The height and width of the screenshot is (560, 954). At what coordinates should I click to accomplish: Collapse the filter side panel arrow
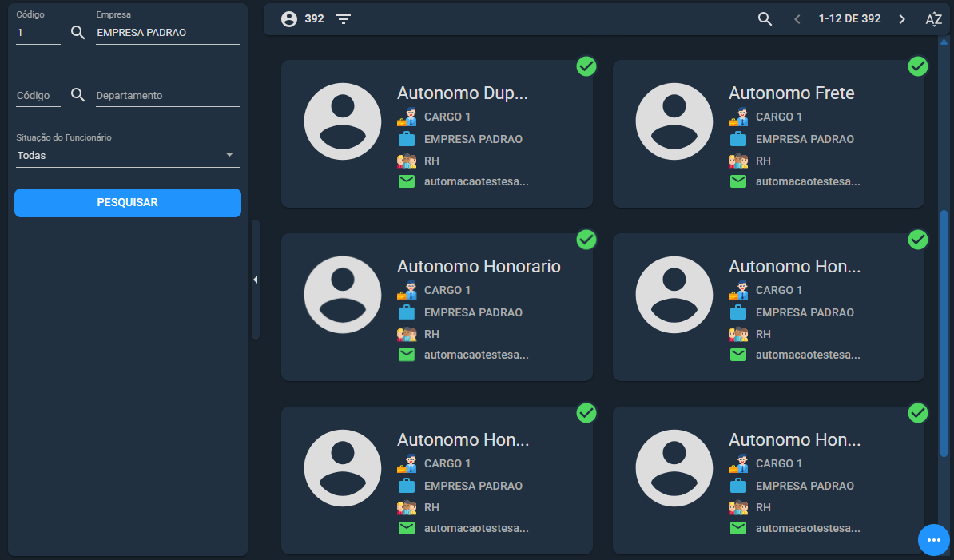coord(256,280)
